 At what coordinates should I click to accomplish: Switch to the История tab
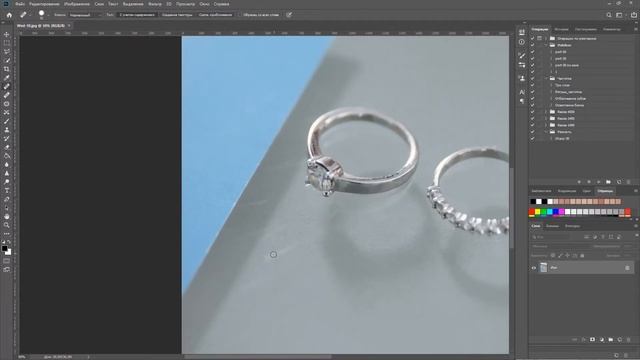(561, 29)
